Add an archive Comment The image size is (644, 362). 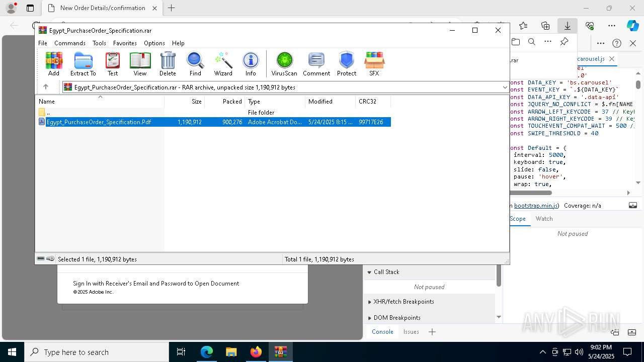(316, 64)
